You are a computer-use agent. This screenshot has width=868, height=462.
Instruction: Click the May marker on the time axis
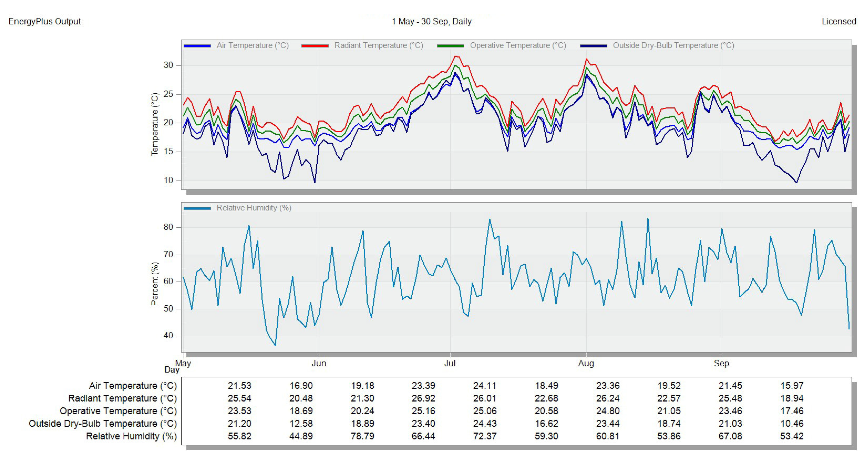pyautogui.click(x=183, y=363)
